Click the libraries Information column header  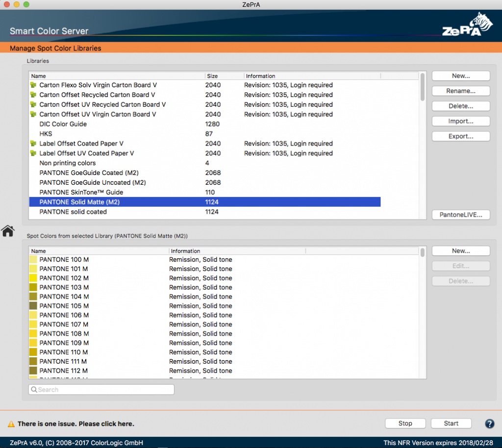coord(312,76)
